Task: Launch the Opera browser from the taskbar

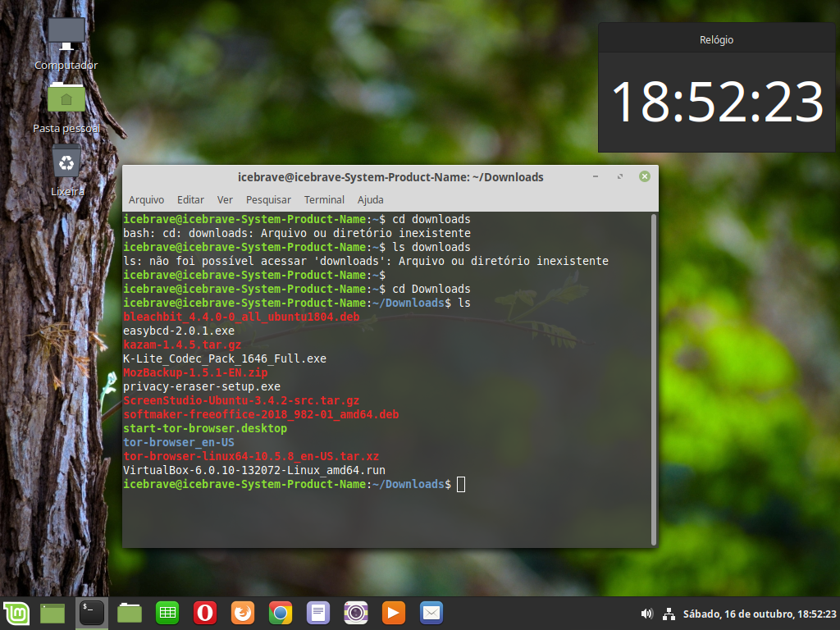Action: (x=204, y=614)
